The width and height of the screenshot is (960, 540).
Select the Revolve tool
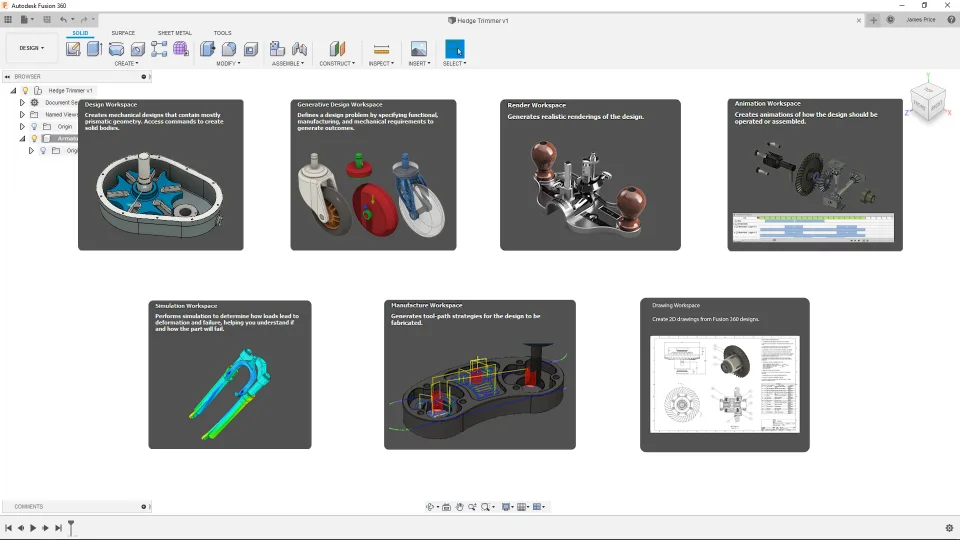(x=116, y=49)
